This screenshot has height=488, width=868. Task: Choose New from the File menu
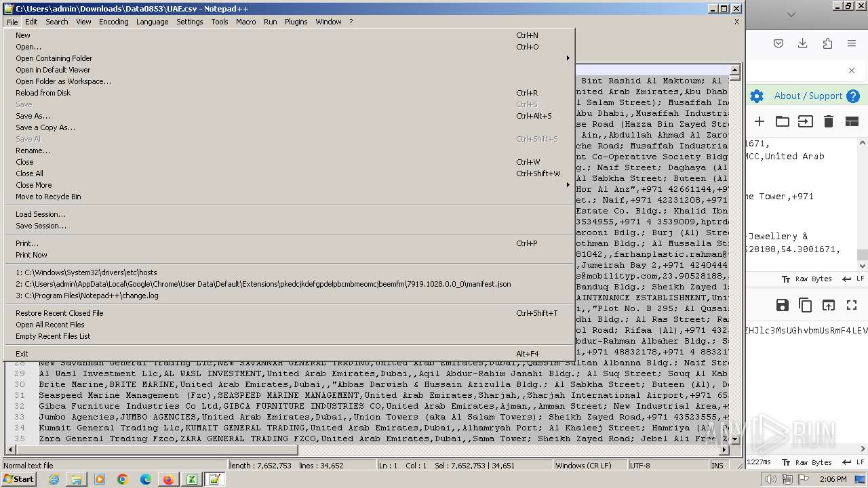click(289, 35)
